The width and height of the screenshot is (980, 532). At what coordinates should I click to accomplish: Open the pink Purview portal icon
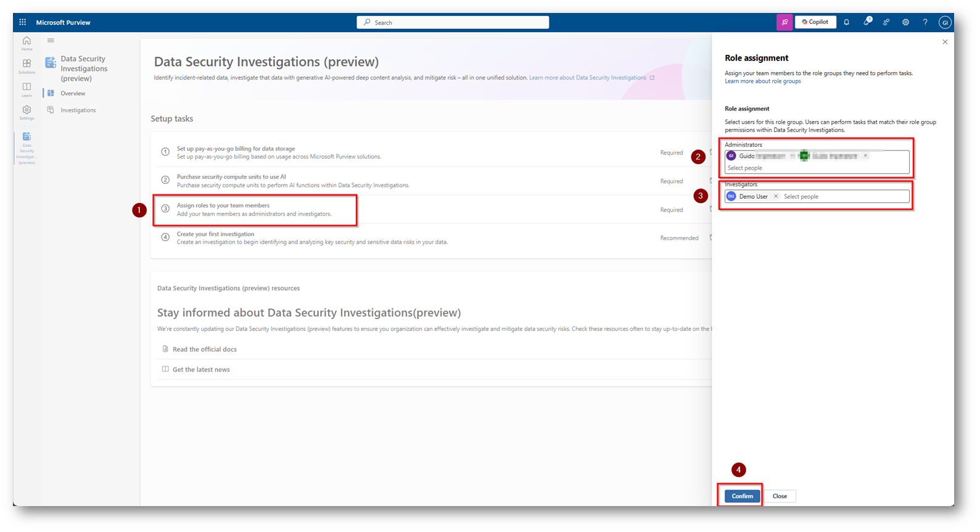point(784,22)
